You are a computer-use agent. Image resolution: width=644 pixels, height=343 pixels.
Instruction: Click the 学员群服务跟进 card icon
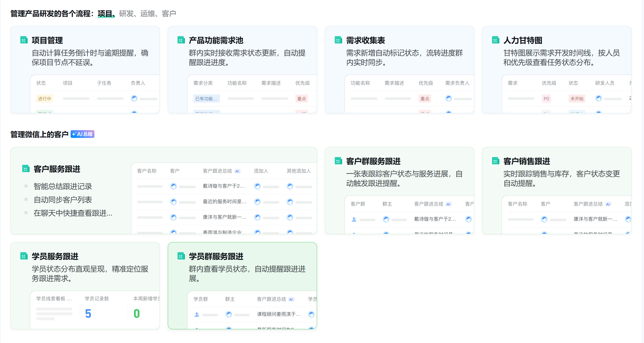tap(181, 256)
